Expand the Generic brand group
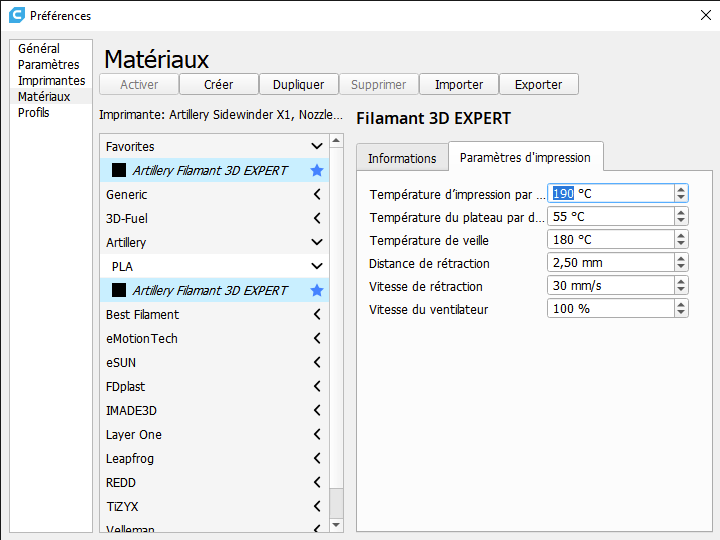The width and height of the screenshot is (720, 540). click(317, 194)
